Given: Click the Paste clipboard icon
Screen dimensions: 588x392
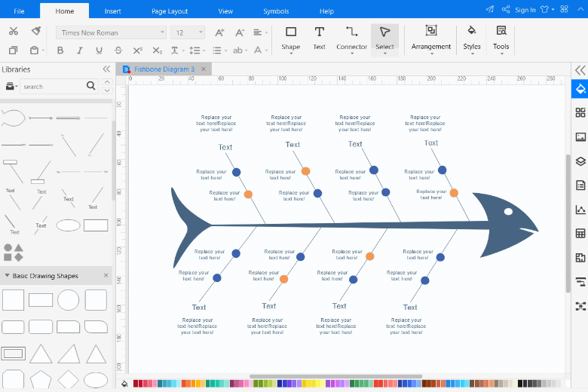Looking at the screenshot, I should coord(34,51).
